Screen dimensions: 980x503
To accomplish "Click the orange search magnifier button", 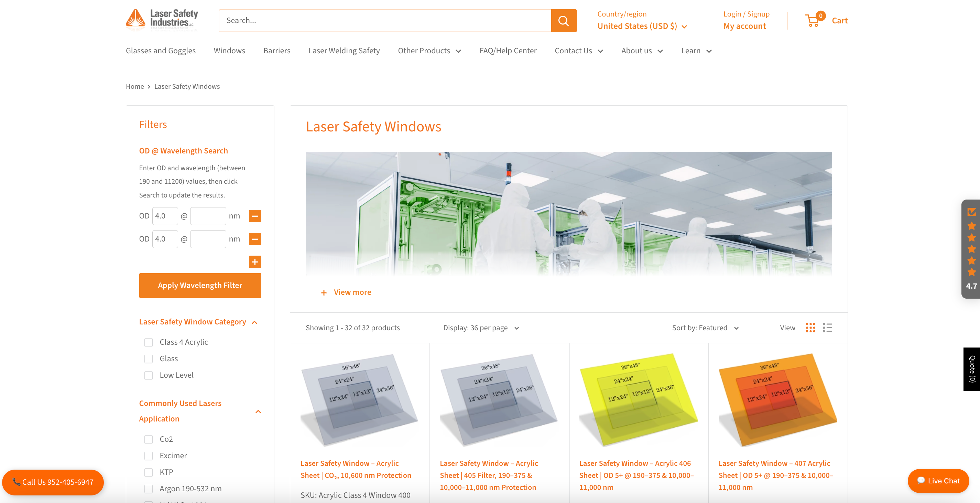I will click(564, 21).
